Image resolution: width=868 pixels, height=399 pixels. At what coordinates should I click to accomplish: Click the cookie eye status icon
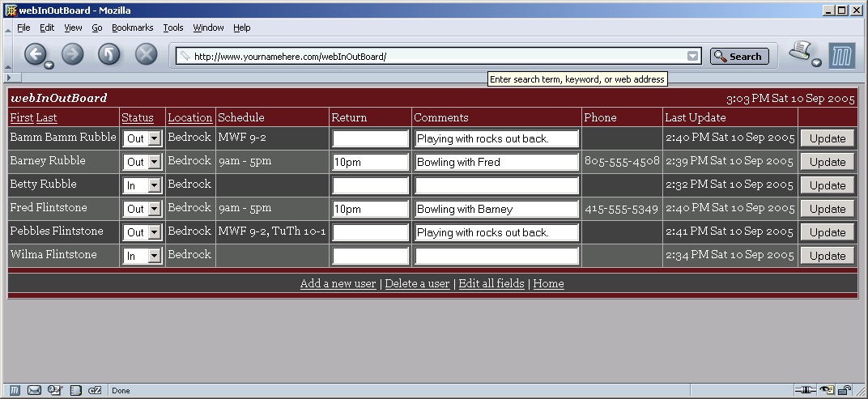[x=827, y=390]
